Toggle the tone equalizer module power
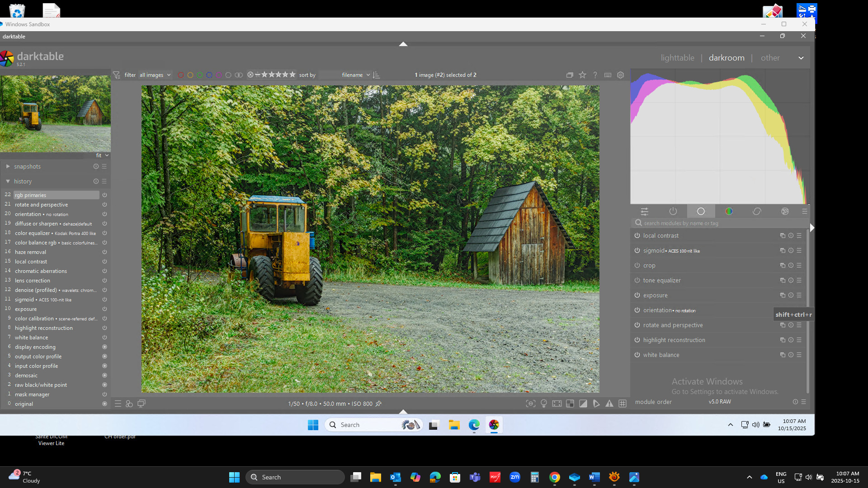The image size is (868, 488). click(637, 280)
